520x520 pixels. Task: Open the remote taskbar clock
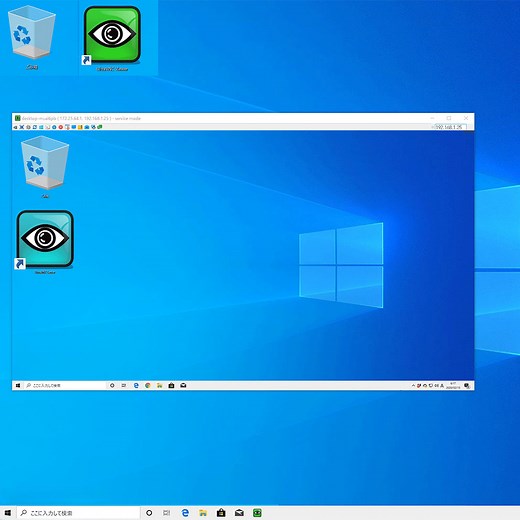453,386
